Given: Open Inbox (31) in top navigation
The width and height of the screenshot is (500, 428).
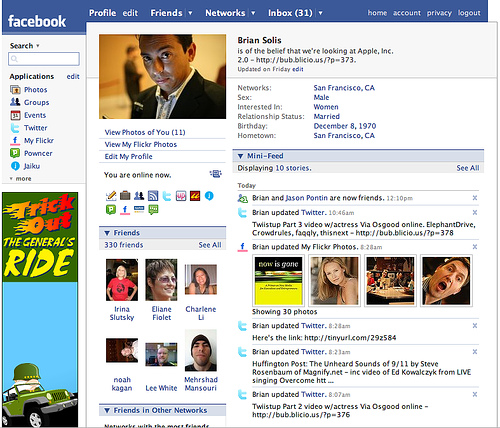Looking at the screenshot, I should point(290,13).
